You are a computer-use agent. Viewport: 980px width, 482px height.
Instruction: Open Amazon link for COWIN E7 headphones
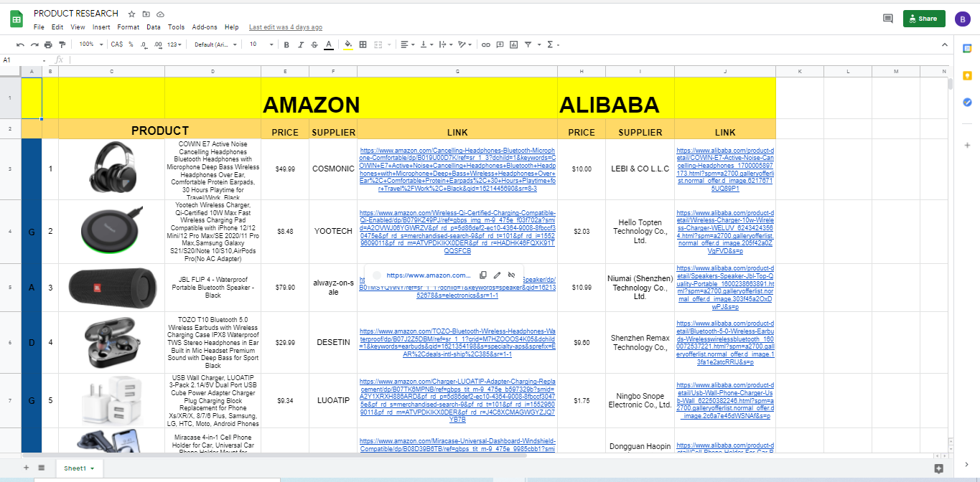click(457, 169)
